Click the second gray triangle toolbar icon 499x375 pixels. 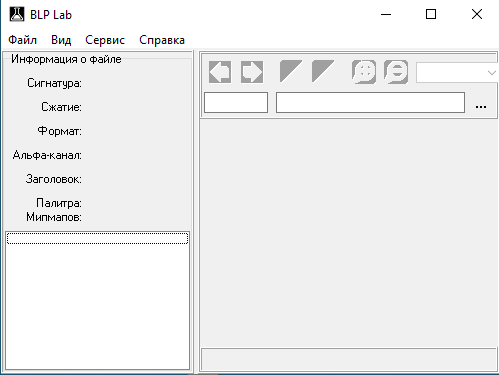[323, 71]
